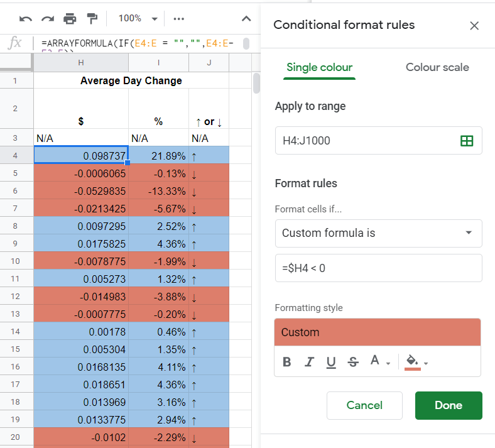
Task: Collapse the toolbar with the up chevron
Action: click(246, 19)
